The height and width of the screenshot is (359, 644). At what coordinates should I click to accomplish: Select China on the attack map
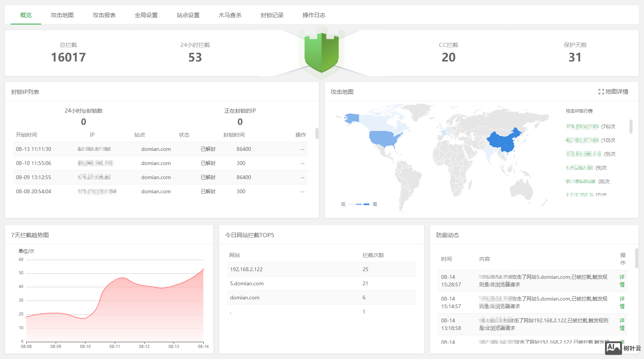click(503, 141)
